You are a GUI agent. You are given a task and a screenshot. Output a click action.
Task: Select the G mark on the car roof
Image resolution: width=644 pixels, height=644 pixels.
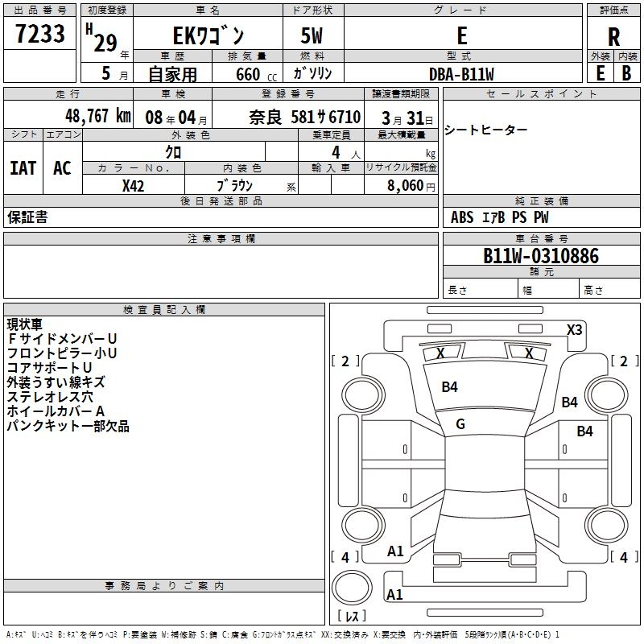(460, 424)
